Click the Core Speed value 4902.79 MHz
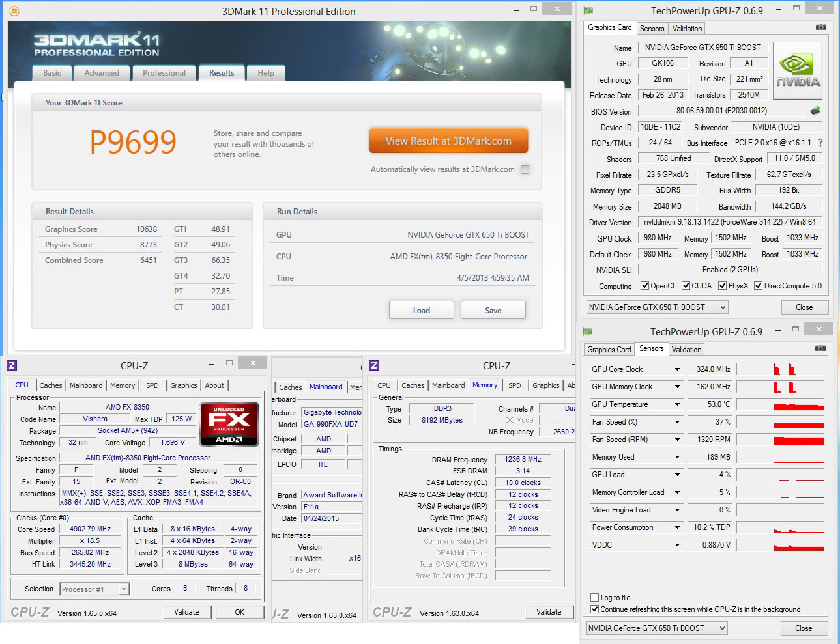 (x=91, y=529)
